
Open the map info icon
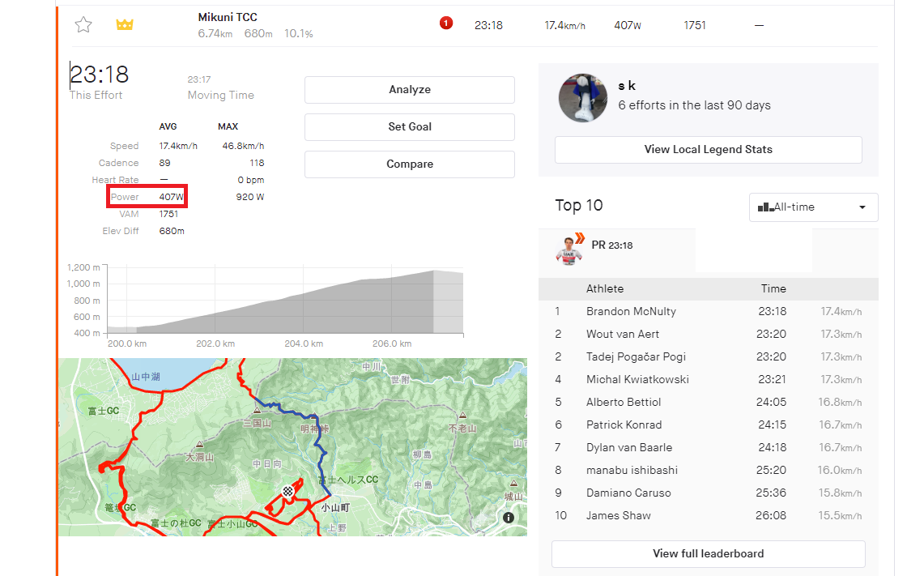coord(509,518)
